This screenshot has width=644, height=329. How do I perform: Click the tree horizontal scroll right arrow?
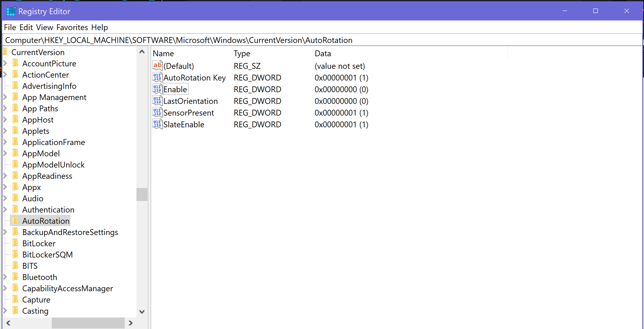click(130, 323)
